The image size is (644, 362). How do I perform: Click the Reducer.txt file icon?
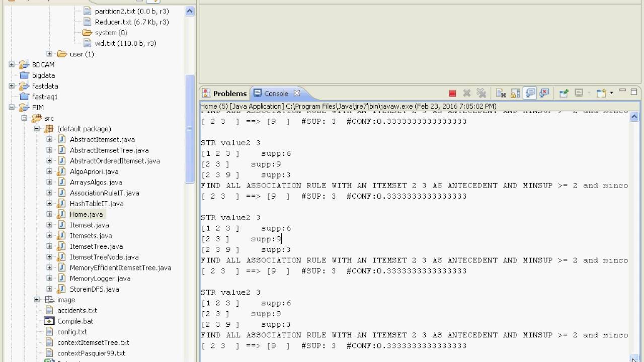click(87, 22)
